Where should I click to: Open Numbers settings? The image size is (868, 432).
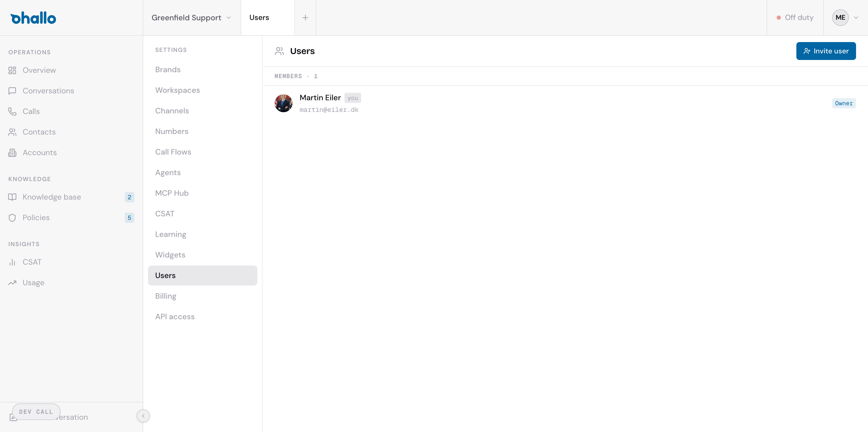(202, 131)
